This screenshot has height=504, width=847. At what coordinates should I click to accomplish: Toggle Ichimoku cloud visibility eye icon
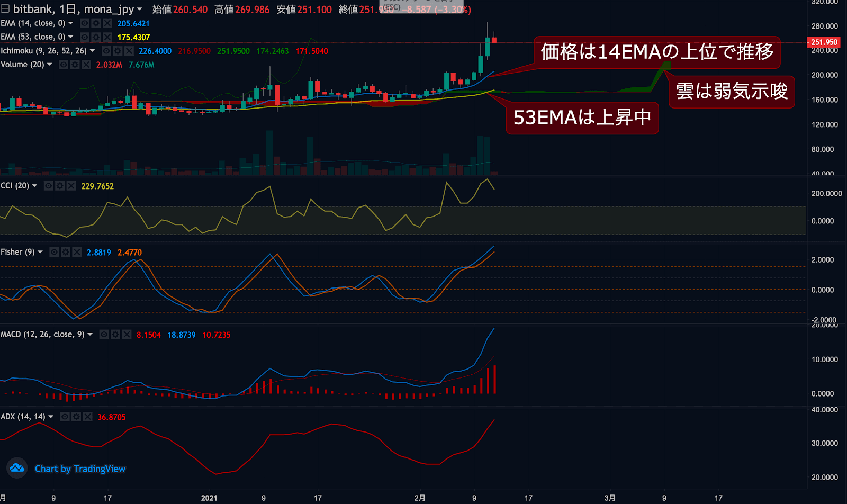106,51
